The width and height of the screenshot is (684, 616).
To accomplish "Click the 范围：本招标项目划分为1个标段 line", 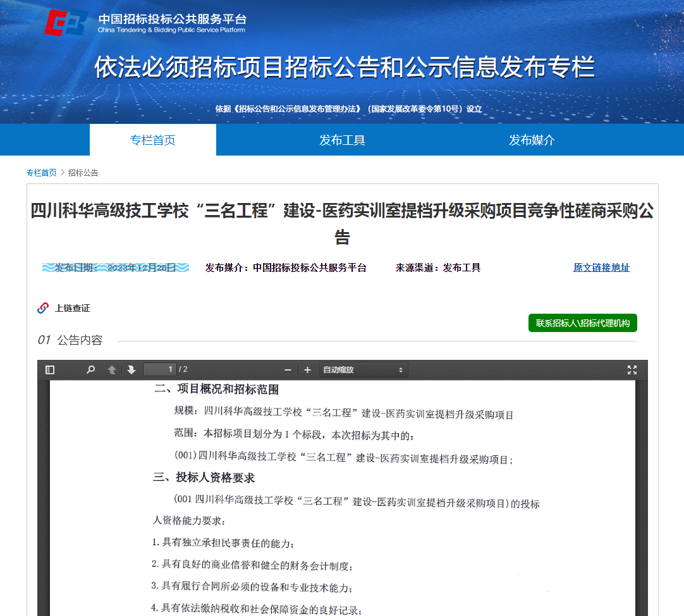I will (x=294, y=434).
